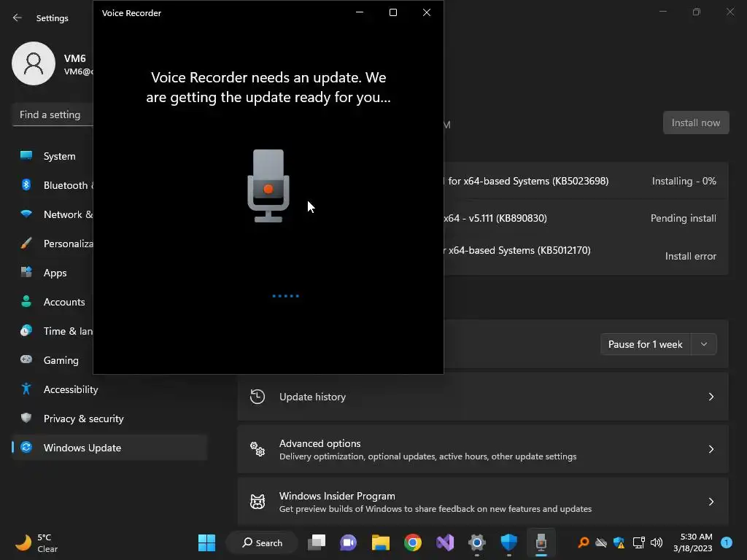Click the Install now button
Viewport: 747px width, 560px height.
click(695, 122)
